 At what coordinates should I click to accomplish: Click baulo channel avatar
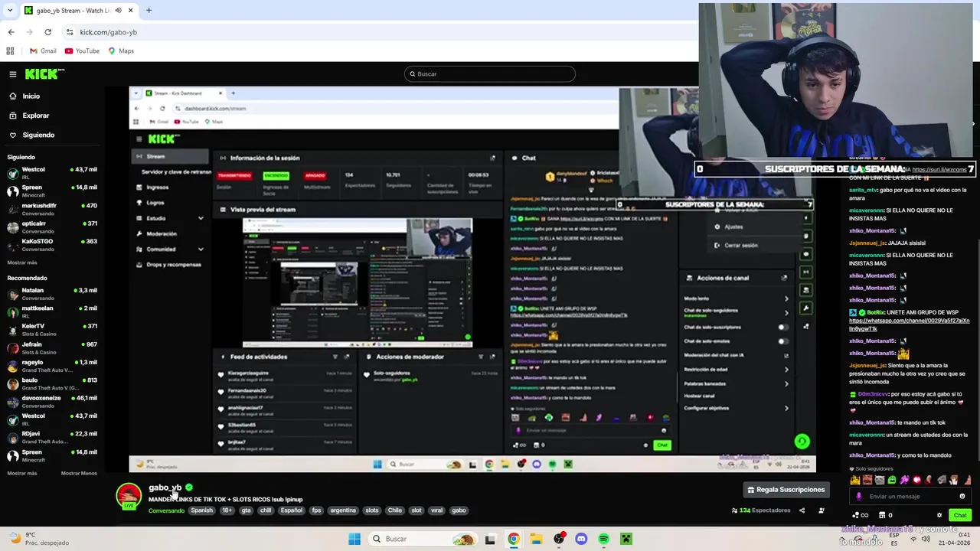coord(13,383)
